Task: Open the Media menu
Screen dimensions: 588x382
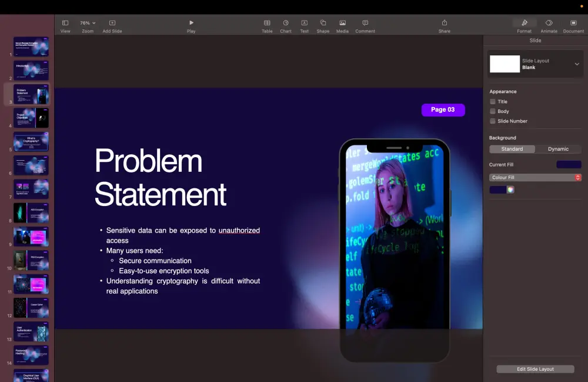Action: coord(342,26)
